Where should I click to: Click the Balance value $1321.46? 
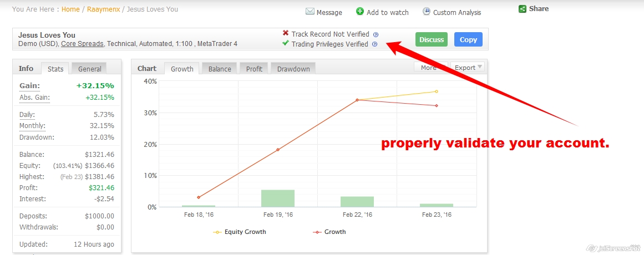(99, 155)
